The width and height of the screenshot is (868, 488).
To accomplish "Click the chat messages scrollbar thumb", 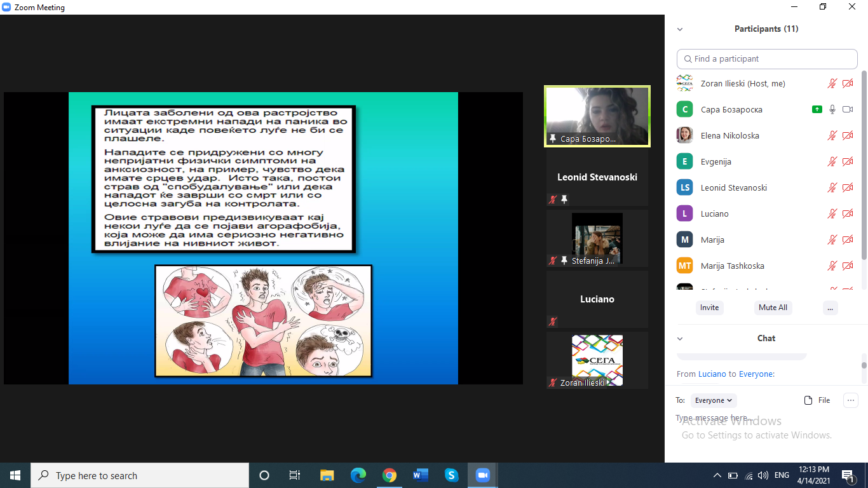I will click(x=864, y=365).
